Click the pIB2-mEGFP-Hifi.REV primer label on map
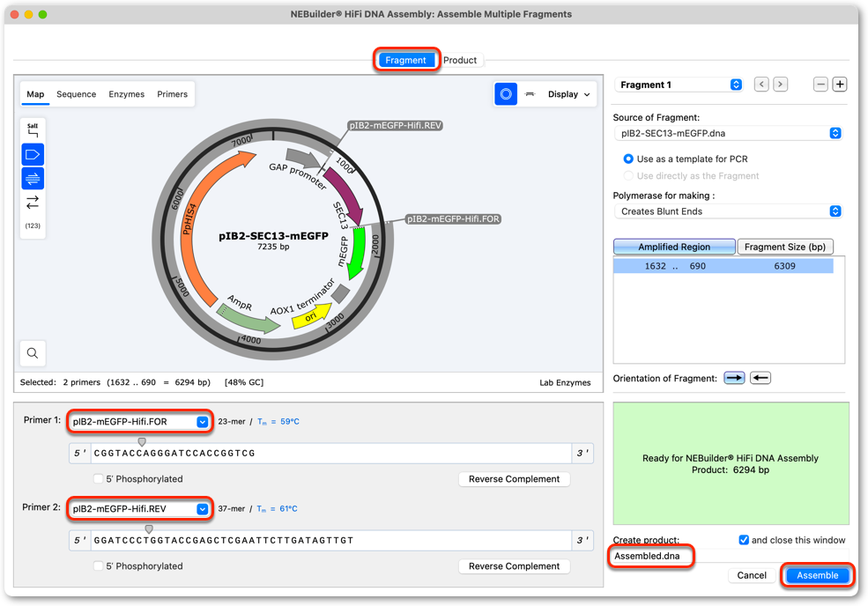Screen dimensions: 868x606 pyautogui.click(x=396, y=126)
